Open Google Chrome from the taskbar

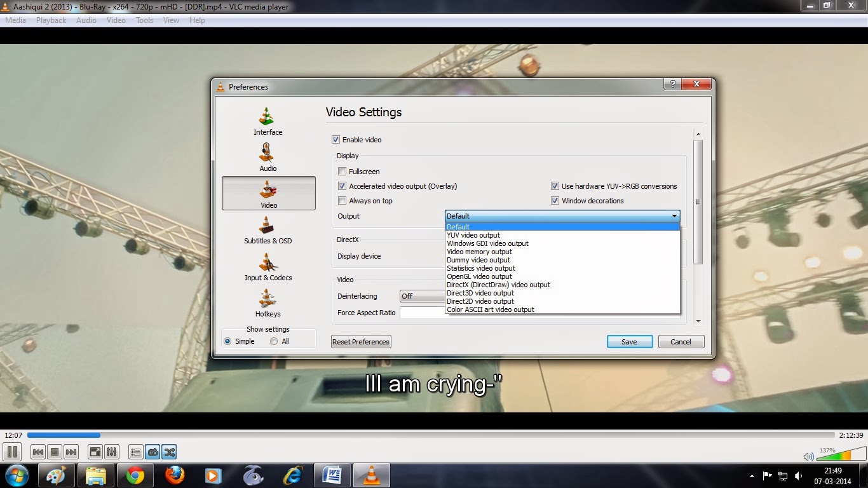135,475
